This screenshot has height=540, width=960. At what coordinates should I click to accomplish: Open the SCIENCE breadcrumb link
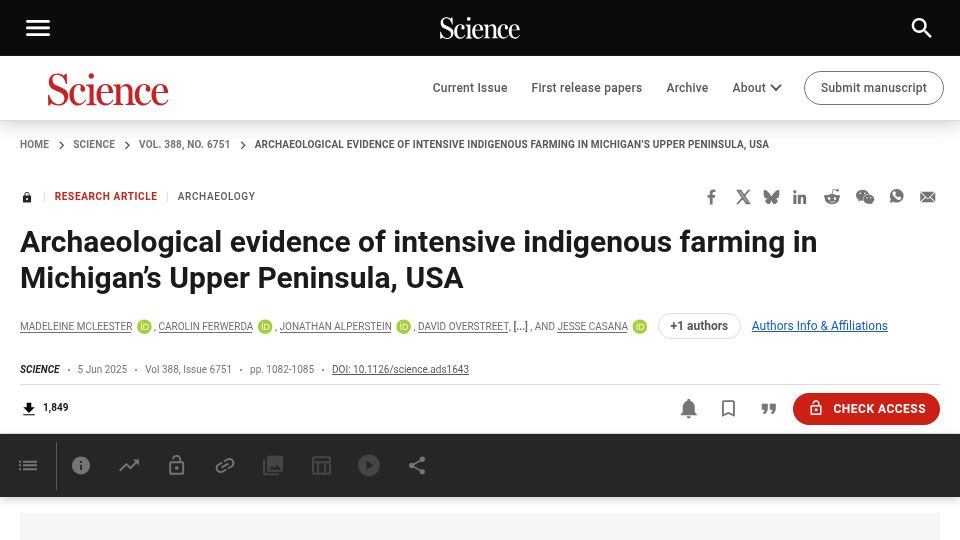[x=94, y=144]
